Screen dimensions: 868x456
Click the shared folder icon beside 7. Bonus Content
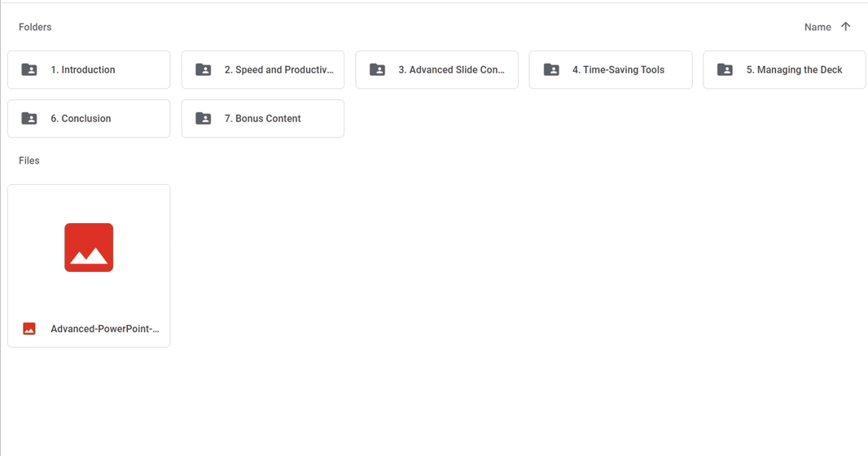click(204, 118)
